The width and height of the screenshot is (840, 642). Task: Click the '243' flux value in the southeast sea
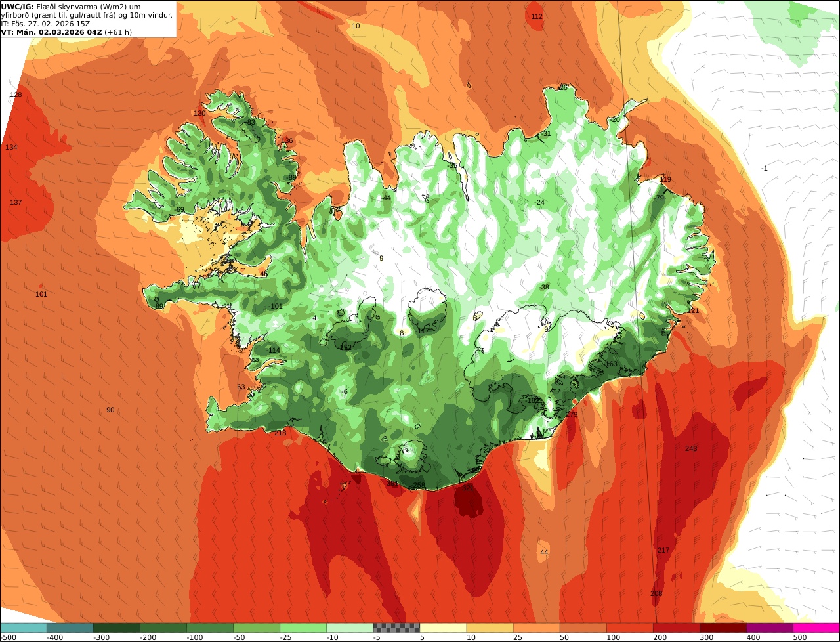tap(691, 448)
